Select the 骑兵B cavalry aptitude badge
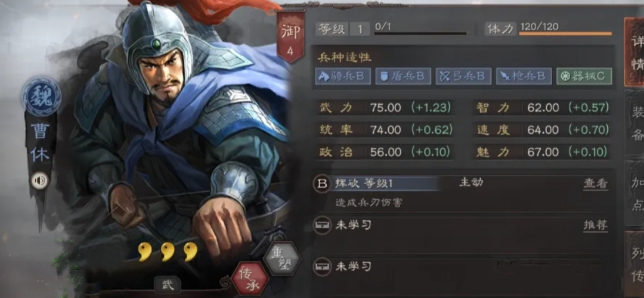 [x=343, y=76]
